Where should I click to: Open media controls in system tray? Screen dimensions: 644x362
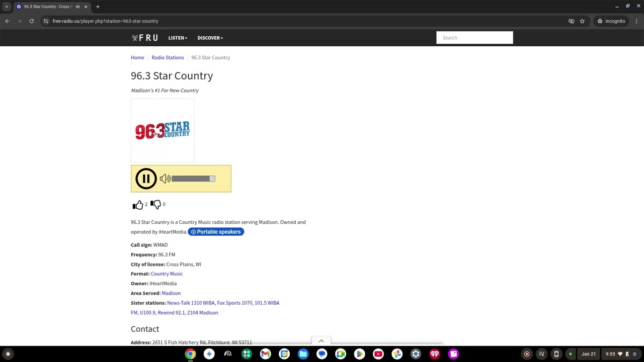(x=541, y=354)
